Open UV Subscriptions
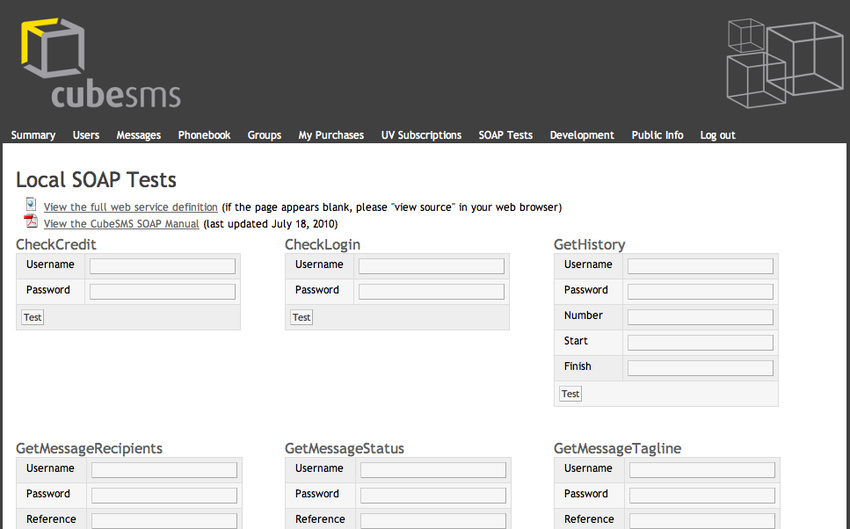This screenshot has width=850, height=529. coord(421,135)
